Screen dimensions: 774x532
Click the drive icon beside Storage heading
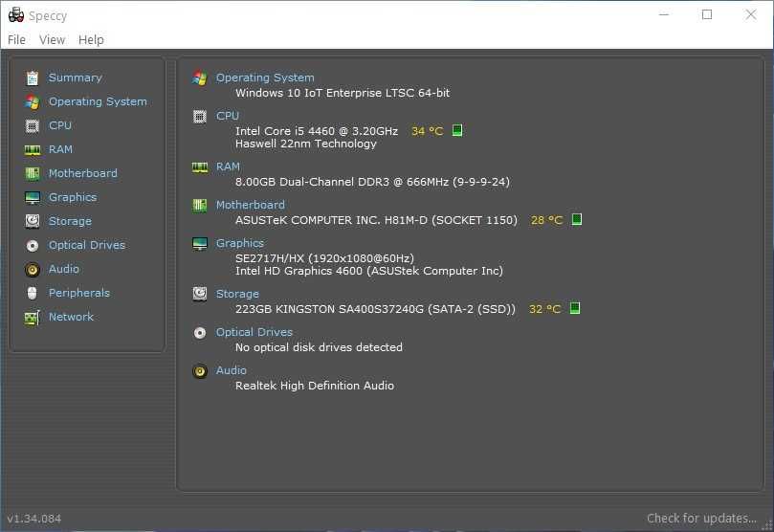(200, 294)
